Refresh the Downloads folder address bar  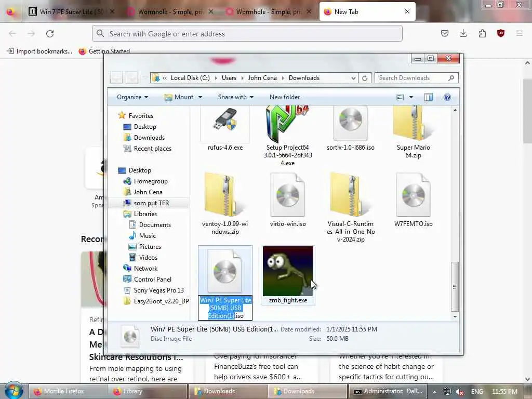coord(365,78)
